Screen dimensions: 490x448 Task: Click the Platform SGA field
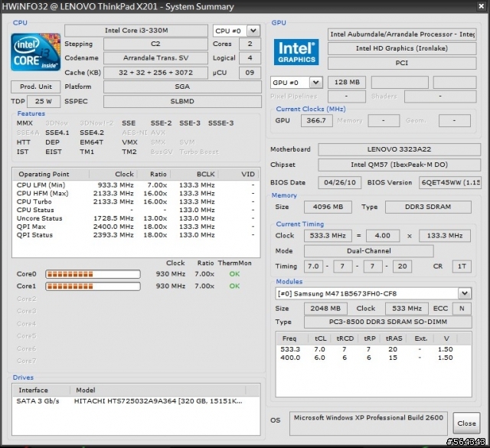tap(182, 87)
